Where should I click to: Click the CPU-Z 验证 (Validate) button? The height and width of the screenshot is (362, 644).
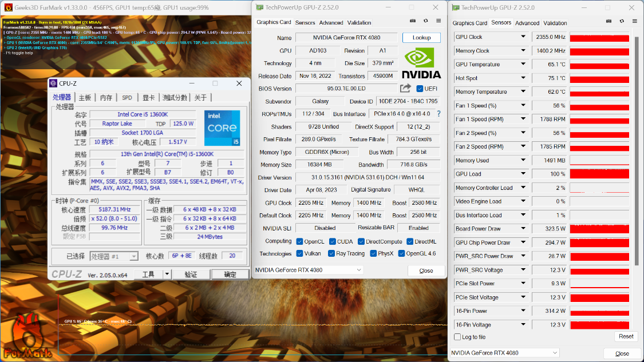tap(191, 274)
